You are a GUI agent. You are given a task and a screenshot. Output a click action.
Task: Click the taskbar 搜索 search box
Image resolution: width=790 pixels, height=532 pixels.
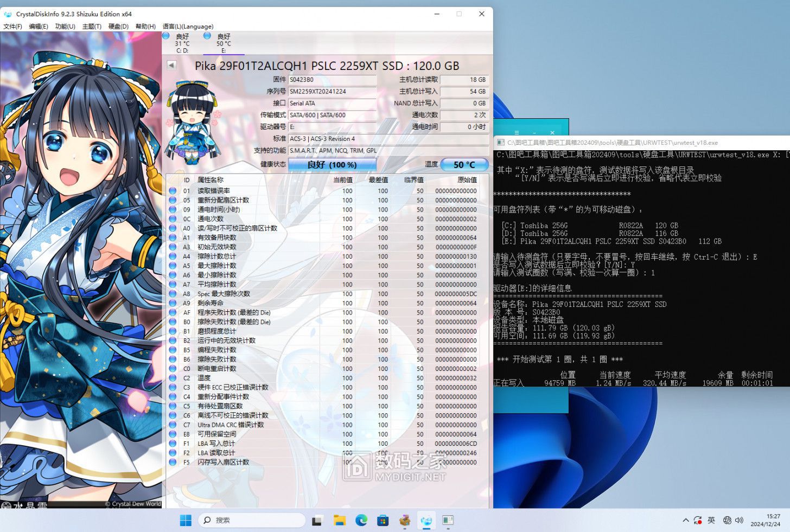coord(252,521)
